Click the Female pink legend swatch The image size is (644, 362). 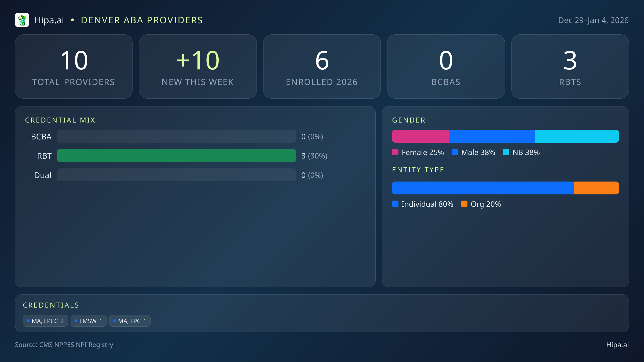(x=395, y=152)
